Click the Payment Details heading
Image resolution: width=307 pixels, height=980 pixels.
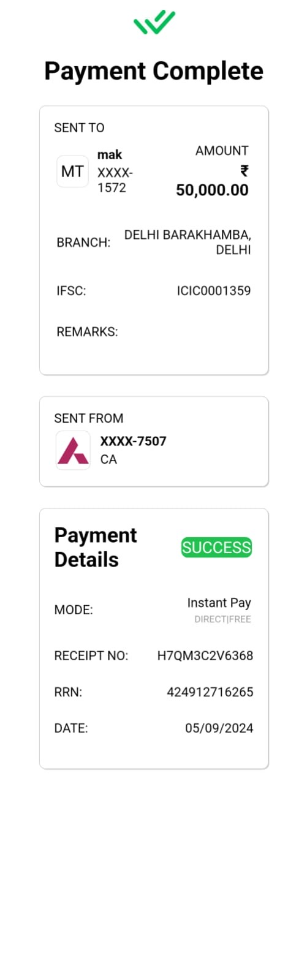pos(96,548)
